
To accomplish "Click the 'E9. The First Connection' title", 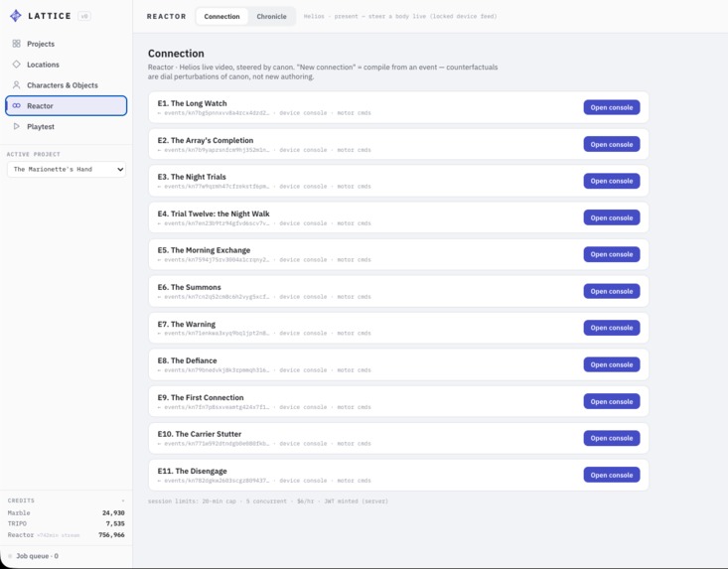I will 201,397.
